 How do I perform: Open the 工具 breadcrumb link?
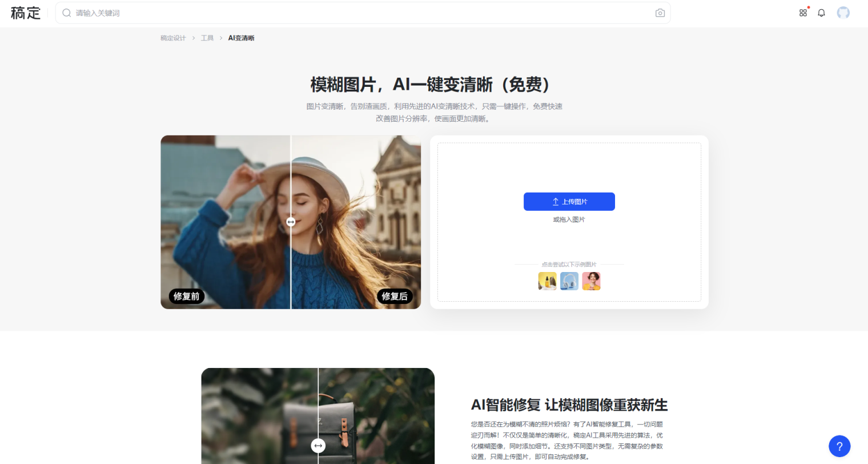[x=207, y=38]
